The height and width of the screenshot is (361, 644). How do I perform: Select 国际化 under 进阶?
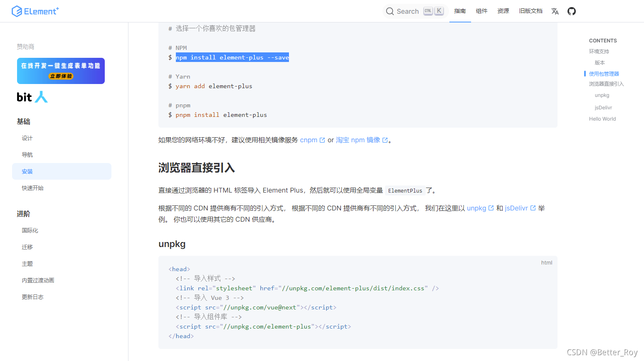[x=30, y=230]
